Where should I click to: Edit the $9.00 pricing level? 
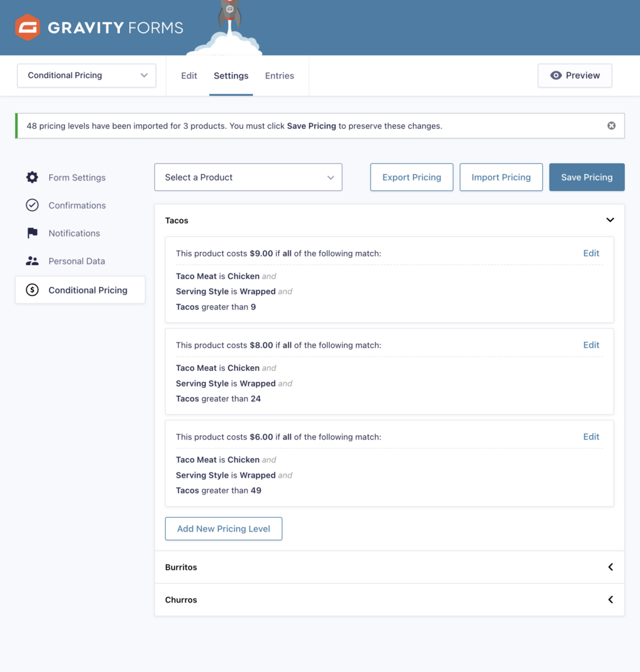coord(591,253)
